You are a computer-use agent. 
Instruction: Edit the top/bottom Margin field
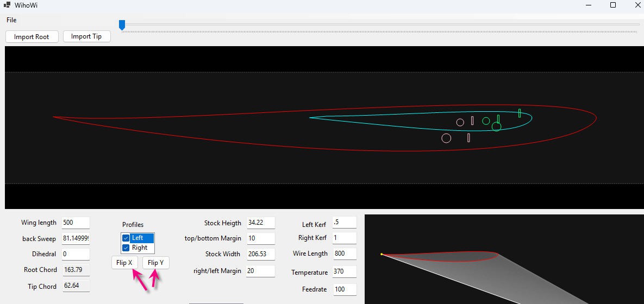tap(260, 238)
